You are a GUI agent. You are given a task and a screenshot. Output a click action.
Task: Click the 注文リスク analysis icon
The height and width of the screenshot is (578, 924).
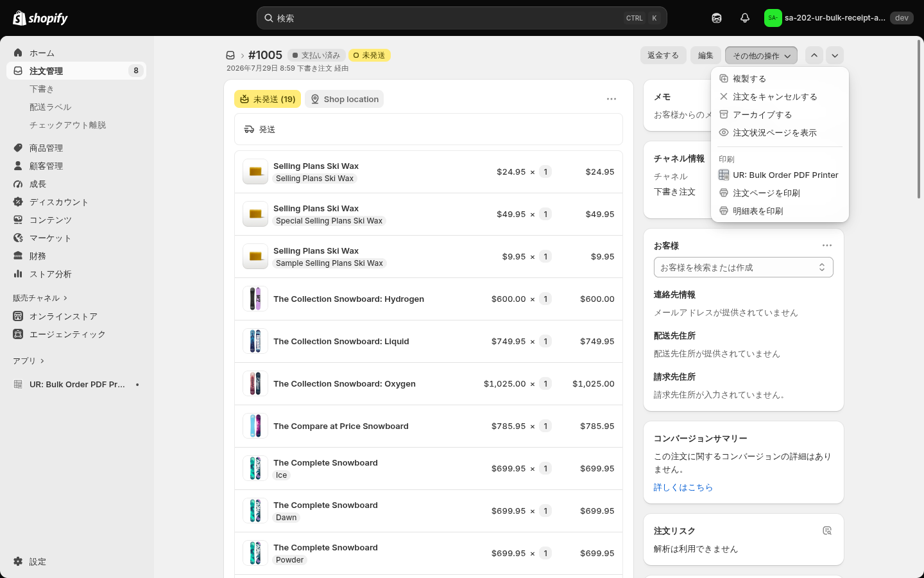827,530
